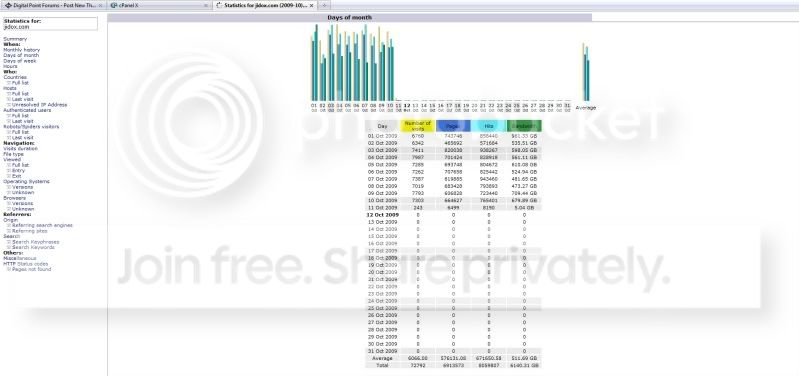799x376 pixels.
Task: Open the Hosts report link
Action: pyautogui.click(x=10, y=88)
